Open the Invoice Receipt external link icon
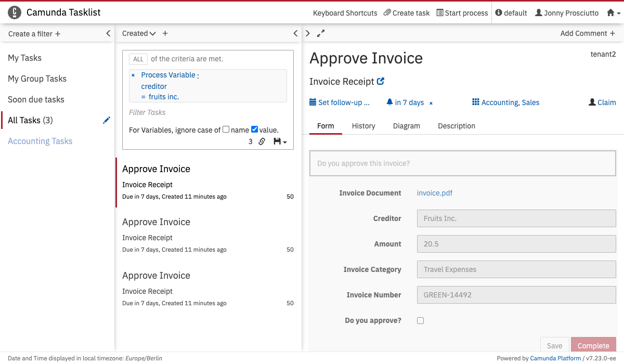Image resolution: width=624 pixels, height=364 pixels. [x=381, y=82]
